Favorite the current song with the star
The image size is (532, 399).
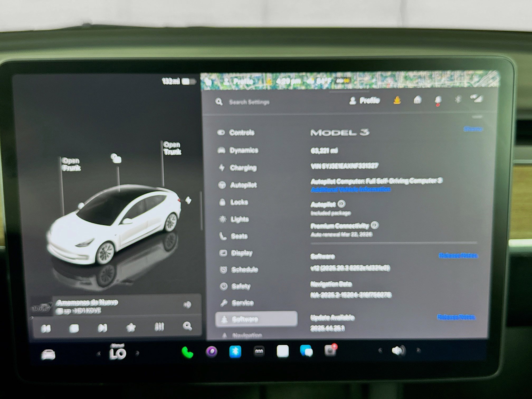pyautogui.click(x=131, y=328)
